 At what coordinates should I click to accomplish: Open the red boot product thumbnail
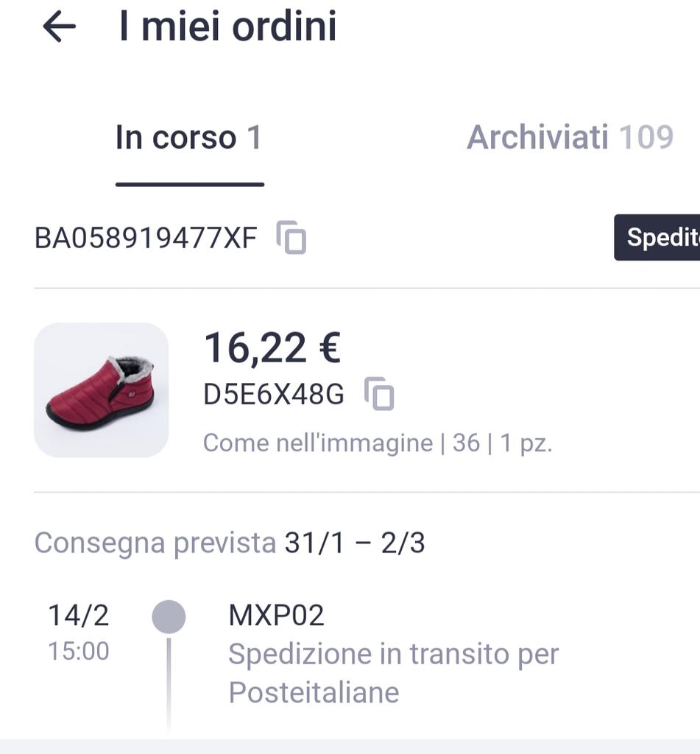point(102,390)
